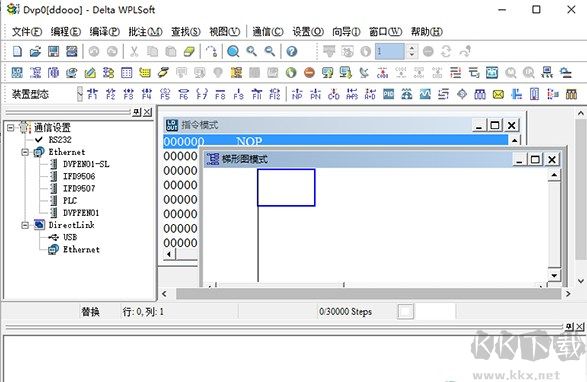Screen dimensions: 587x382
Task: Click the NP instruction icon
Action: click(x=297, y=94)
